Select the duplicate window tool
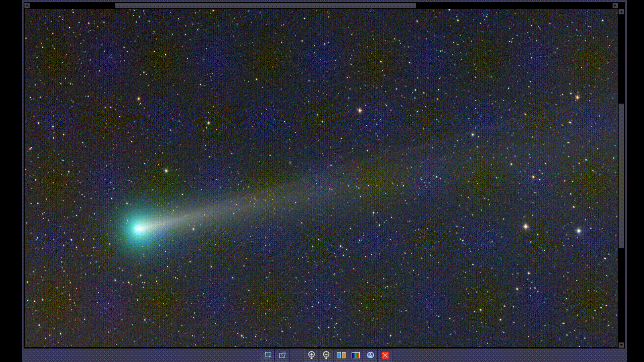 pyautogui.click(x=267, y=355)
